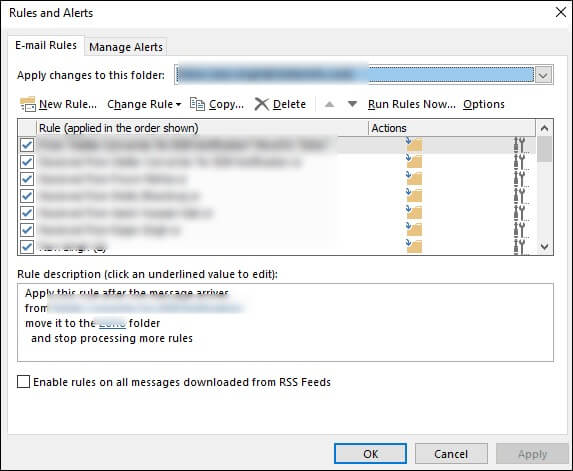Open the Change Rule dropdown menu
The height and width of the screenshot is (471, 573).
coord(144,105)
